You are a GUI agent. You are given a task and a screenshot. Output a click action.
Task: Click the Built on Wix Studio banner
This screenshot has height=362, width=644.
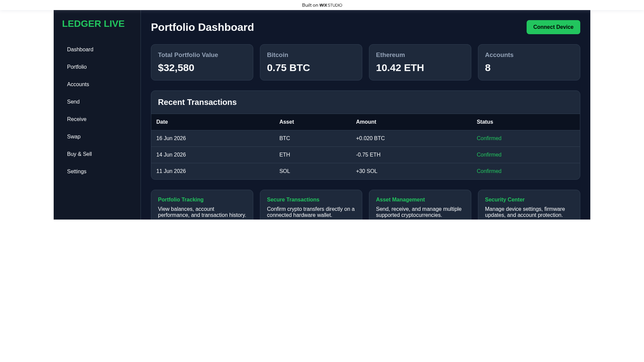tap(322, 5)
